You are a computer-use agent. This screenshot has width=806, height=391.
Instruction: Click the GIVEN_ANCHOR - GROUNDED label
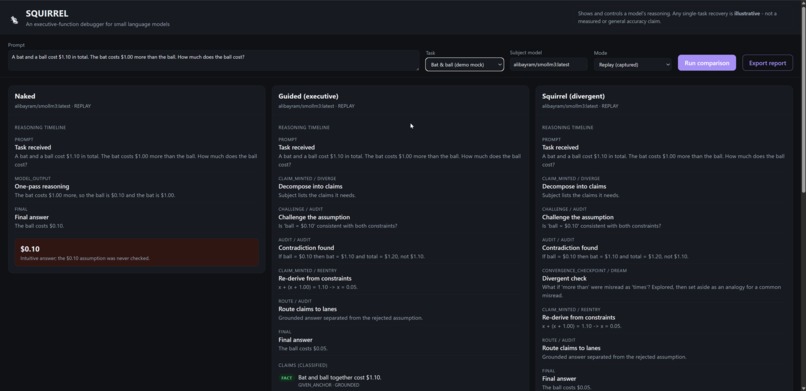pos(328,385)
